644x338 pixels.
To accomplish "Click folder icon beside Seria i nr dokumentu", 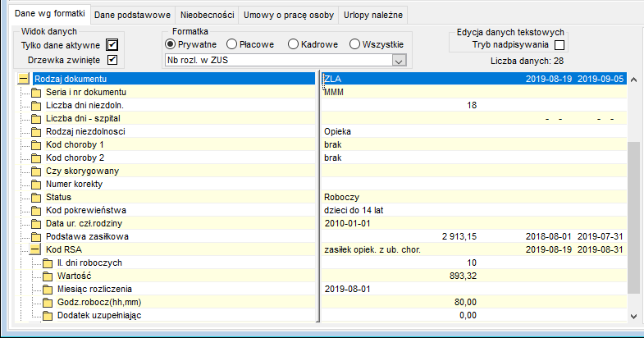I will click(x=36, y=93).
